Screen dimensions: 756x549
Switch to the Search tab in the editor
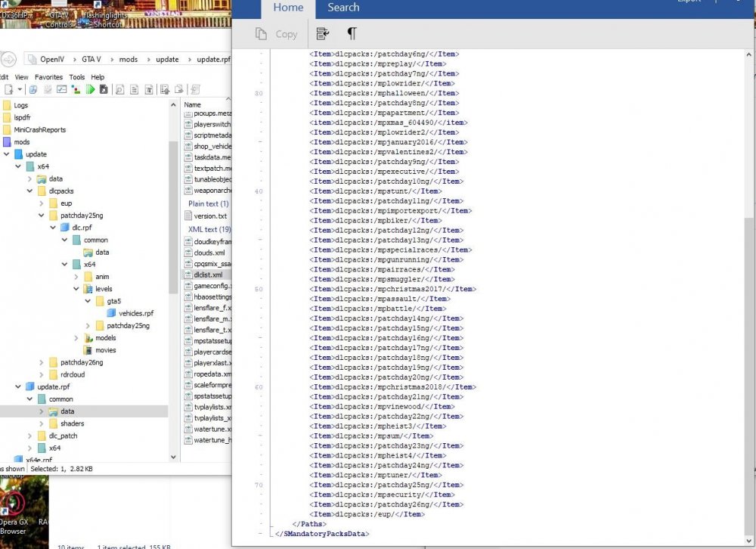coord(343,8)
